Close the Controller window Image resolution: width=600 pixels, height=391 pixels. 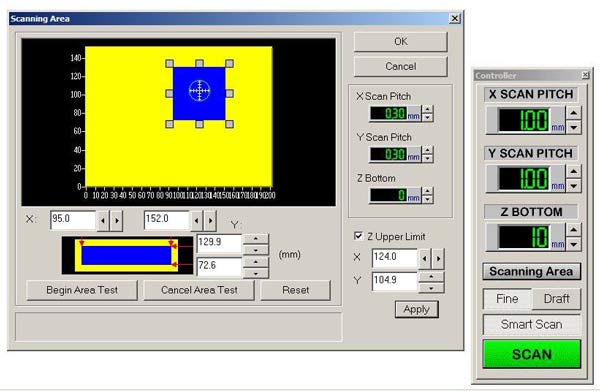pos(585,75)
